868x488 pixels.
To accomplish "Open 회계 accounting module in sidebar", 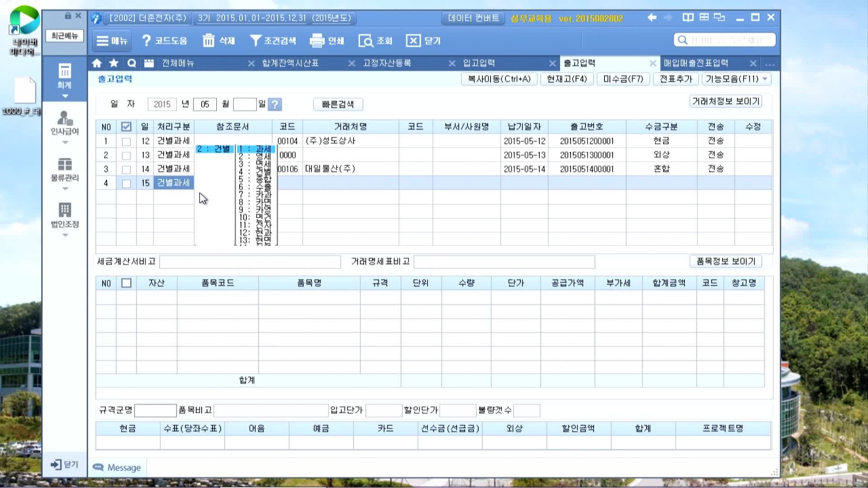I will pos(65,76).
